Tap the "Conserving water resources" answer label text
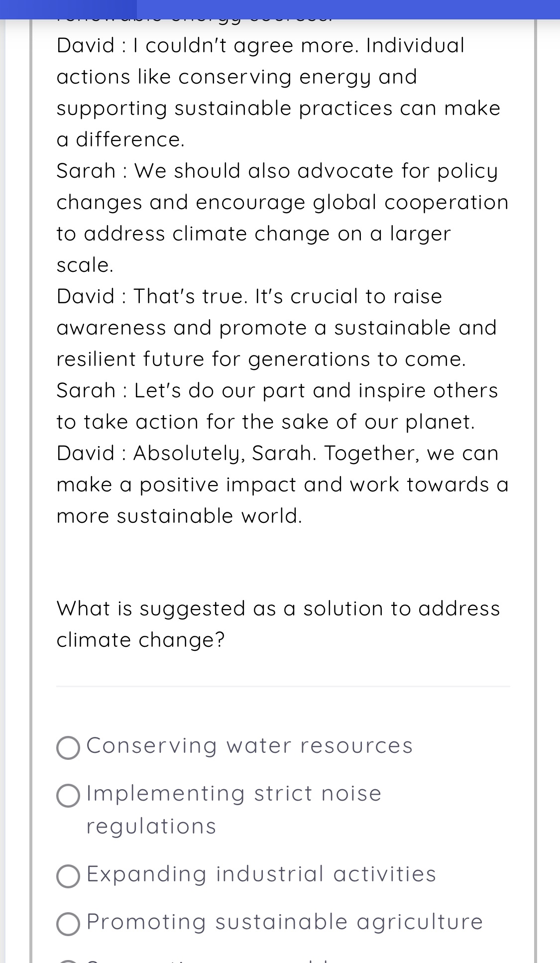This screenshot has height=963, width=560. [249, 746]
